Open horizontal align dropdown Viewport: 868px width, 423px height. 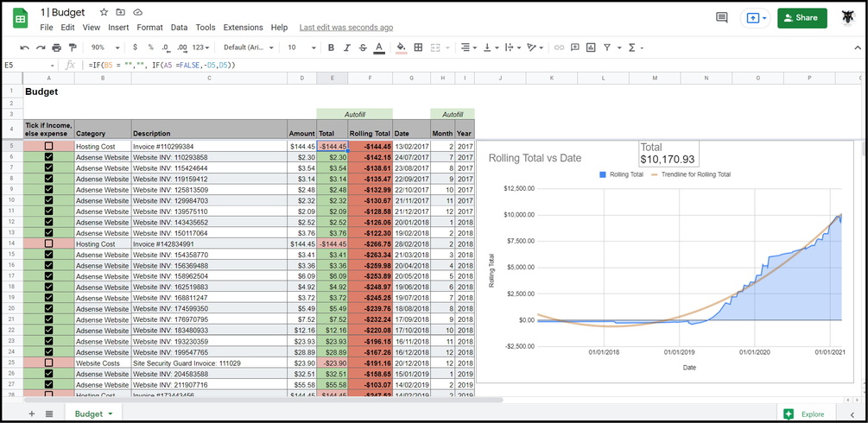tap(468, 47)
